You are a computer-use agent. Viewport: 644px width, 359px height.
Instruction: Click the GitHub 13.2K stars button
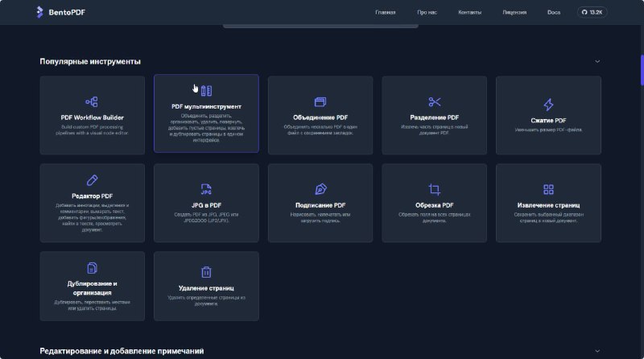[x=592, y=12]
